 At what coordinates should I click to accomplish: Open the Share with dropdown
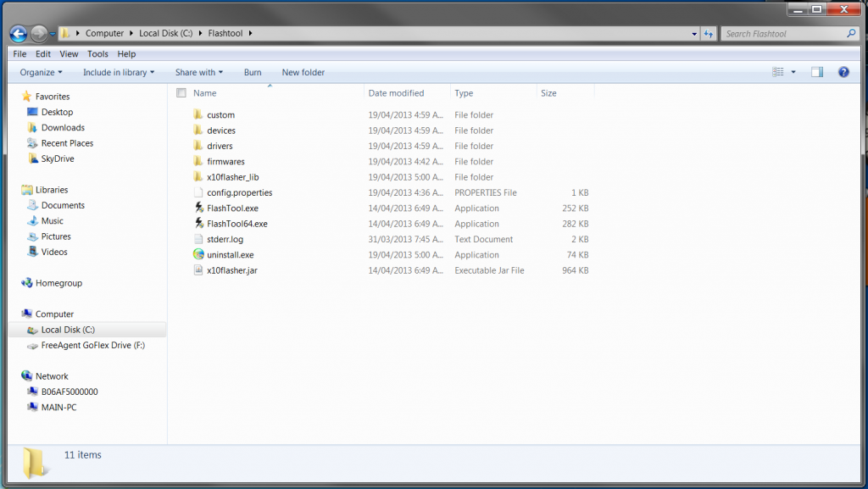click(198, 72)
